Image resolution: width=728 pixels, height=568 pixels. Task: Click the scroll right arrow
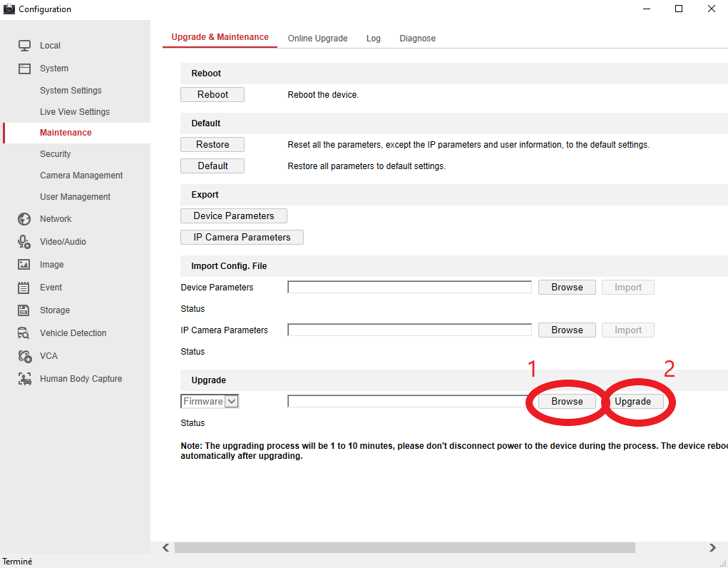point(712,547)
